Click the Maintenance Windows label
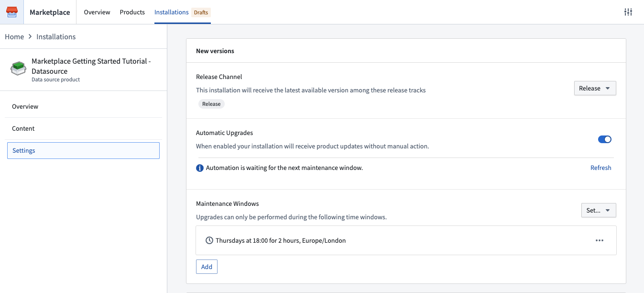The height and width of the screenshot is (293, 644). (228, 203)
